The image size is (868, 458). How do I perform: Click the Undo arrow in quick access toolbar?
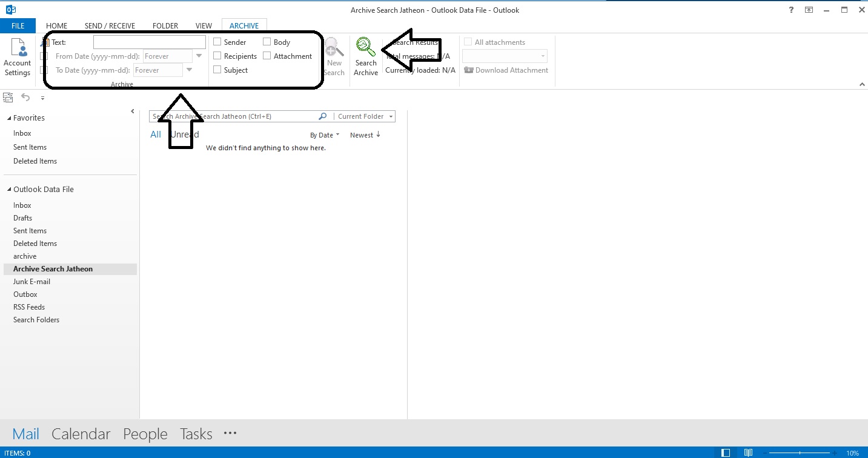(x=25, y=97)
